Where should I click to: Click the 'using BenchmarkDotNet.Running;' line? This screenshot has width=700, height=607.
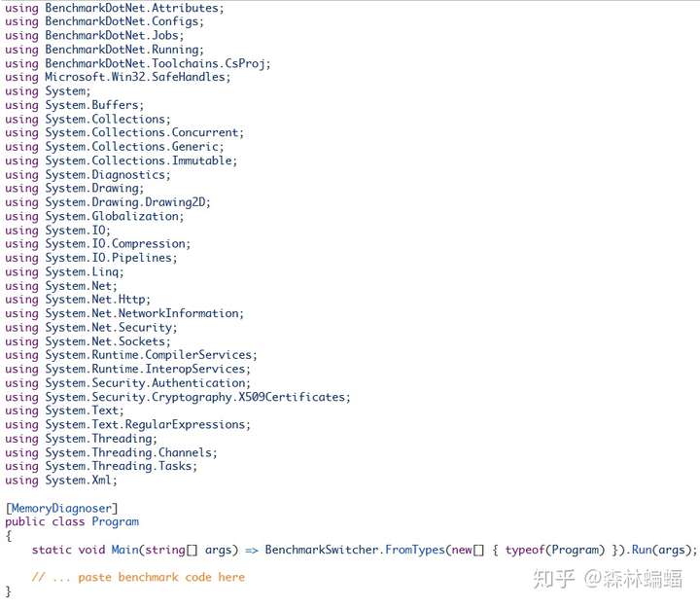click(x=104, y=50)
